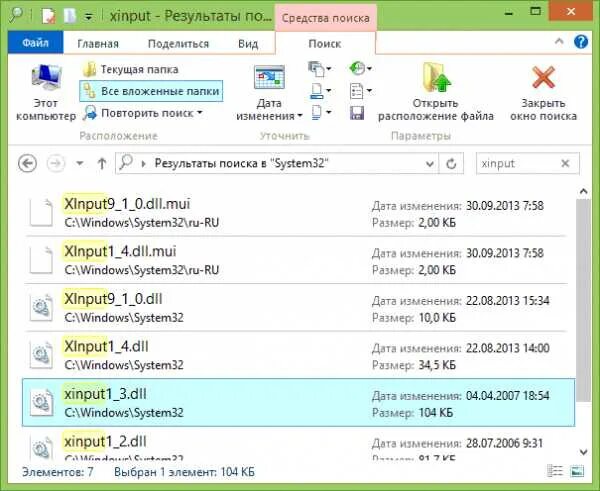Click the XInput1_4.dll.mui blank file icon

[41, 260]
